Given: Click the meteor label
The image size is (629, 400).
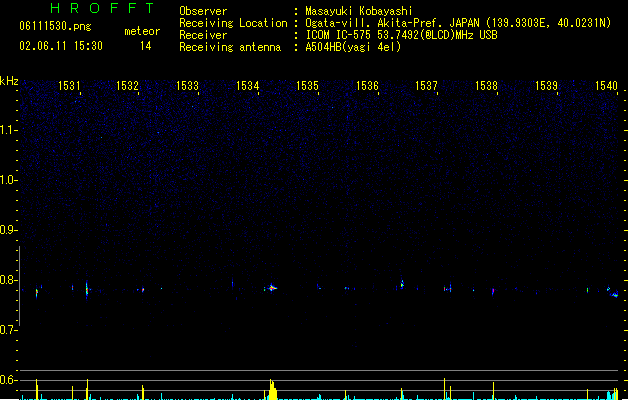Looking at the screenshot, I should [x=142, y=31].
